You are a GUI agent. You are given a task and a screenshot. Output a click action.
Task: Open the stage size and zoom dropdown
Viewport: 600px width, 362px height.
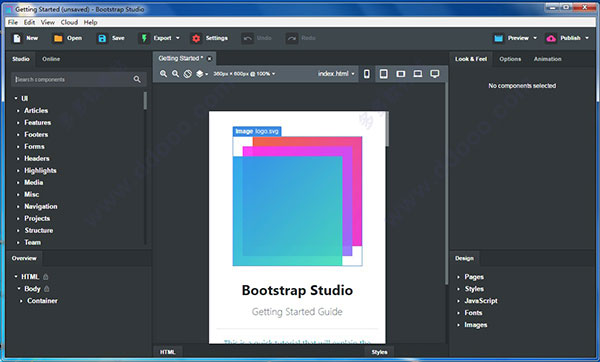click(244, 74)
